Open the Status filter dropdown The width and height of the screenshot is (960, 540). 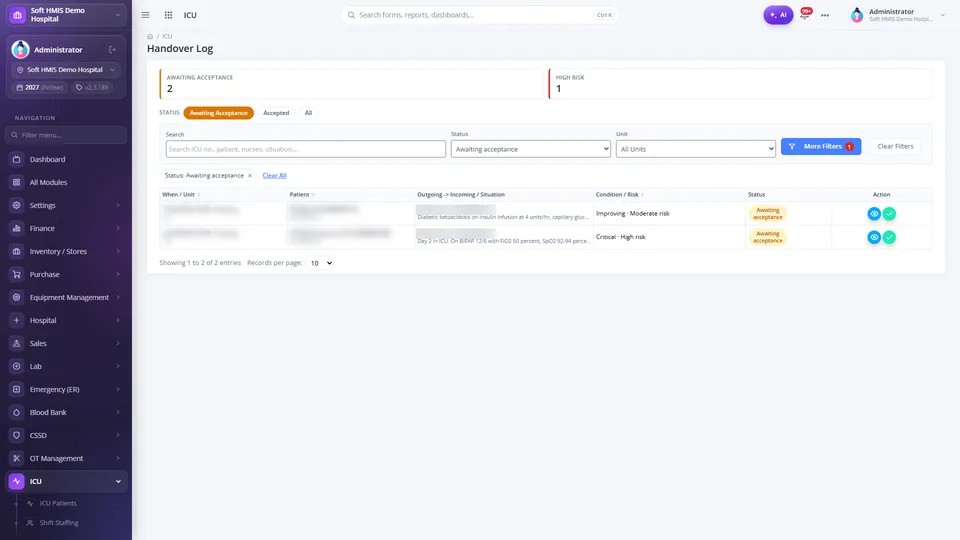pos(530,149)
